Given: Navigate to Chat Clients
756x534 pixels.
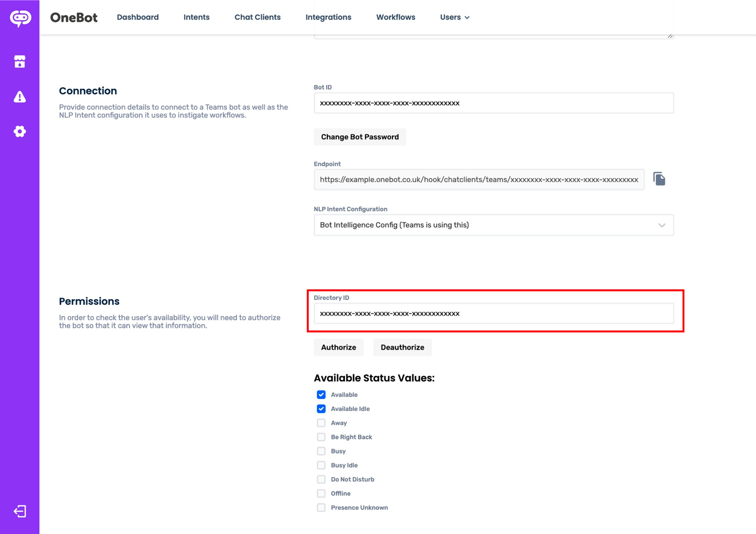Looking at the screenshot, I should (258, 18).
